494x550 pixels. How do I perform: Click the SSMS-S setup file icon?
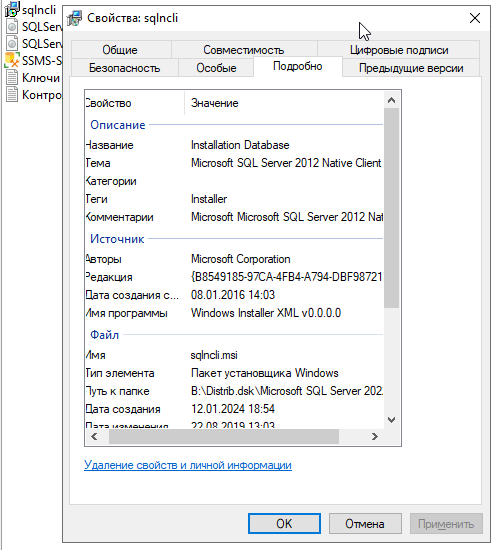[12, 60]
